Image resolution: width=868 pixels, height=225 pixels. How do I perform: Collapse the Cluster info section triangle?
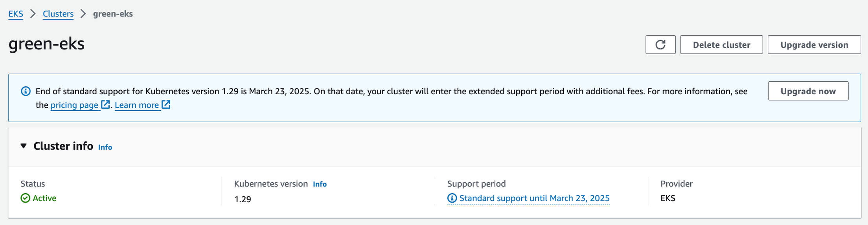pyautogui.click(x=24, y=146)
